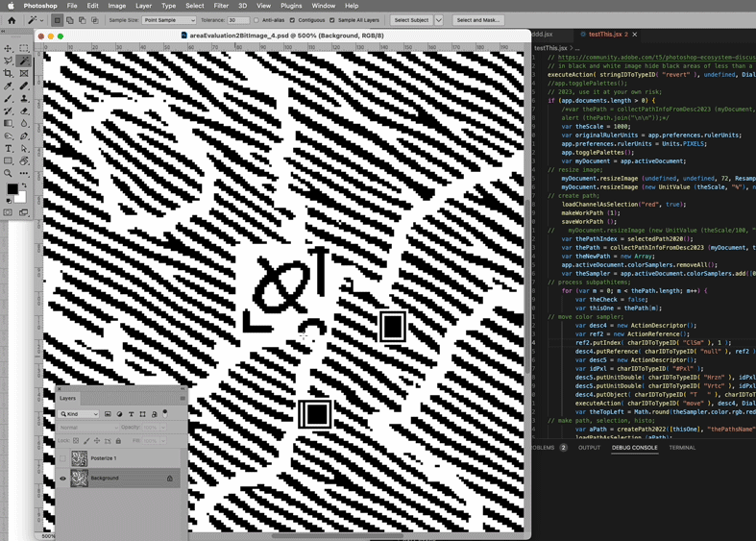The height and width of the screenshot is (541, 756).
Task: Open the Layers panel menu
Action: [183, 398]
